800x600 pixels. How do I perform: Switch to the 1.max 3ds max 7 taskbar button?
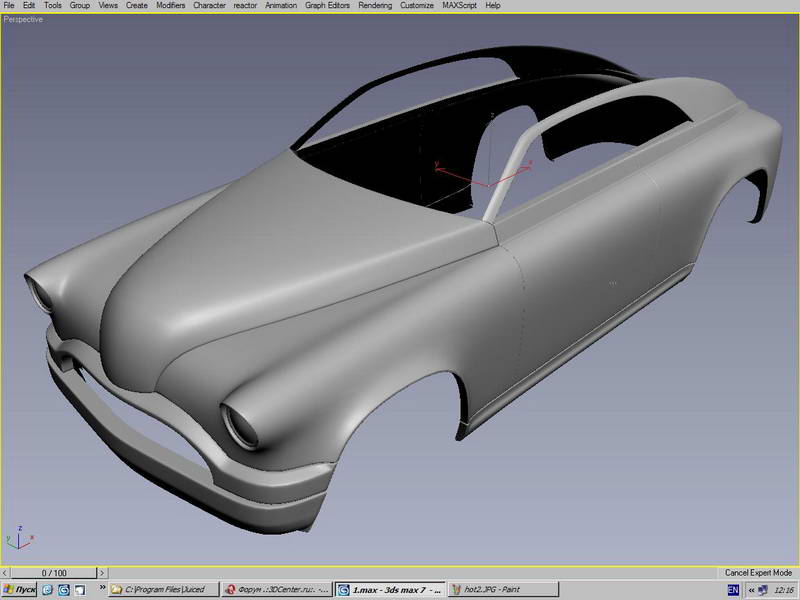coord(390,590)
